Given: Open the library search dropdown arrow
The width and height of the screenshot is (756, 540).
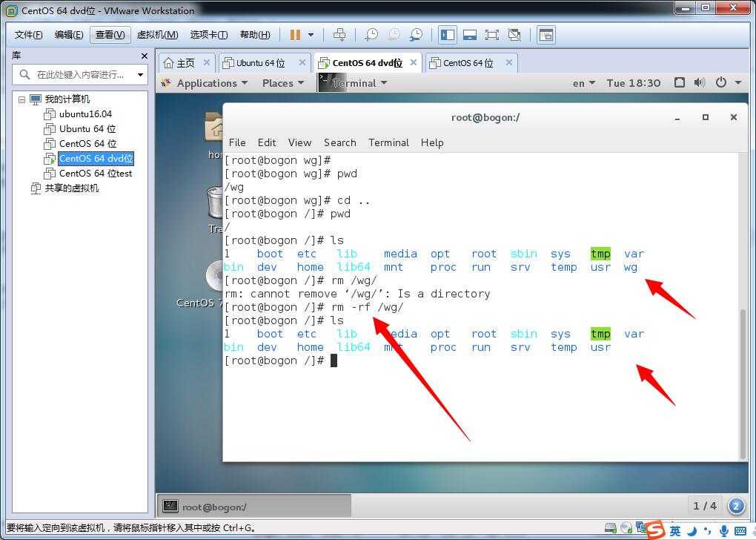Looking at the screenshot, I should pyautogui.click(x=140, y=75).
